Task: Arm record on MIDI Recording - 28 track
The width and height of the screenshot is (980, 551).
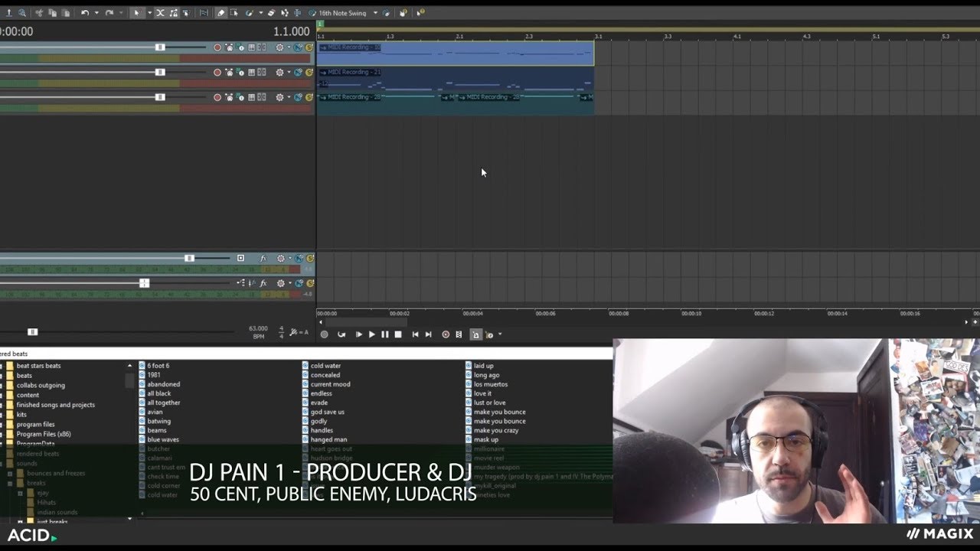Action: coord(217,97)
